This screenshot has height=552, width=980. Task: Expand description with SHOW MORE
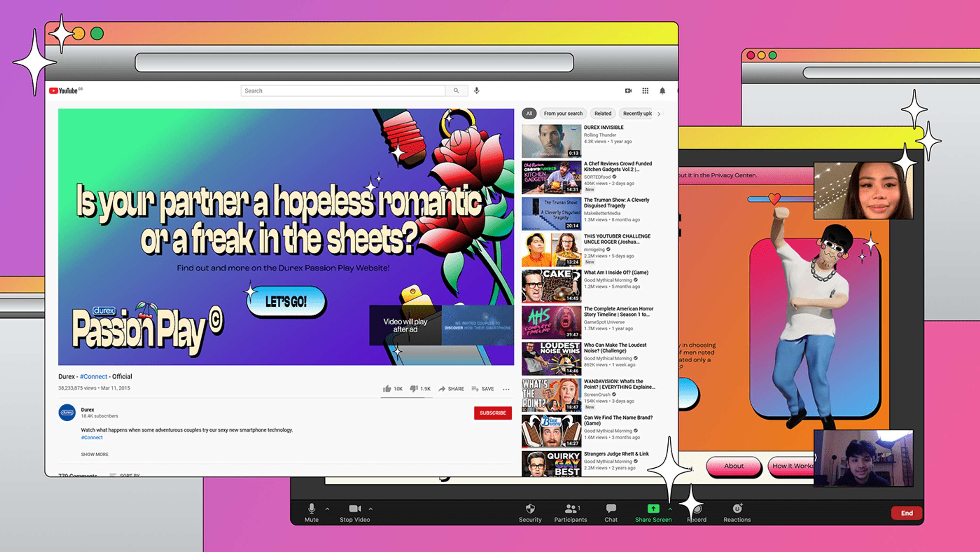pyautogui.click(x=94, y=454)
